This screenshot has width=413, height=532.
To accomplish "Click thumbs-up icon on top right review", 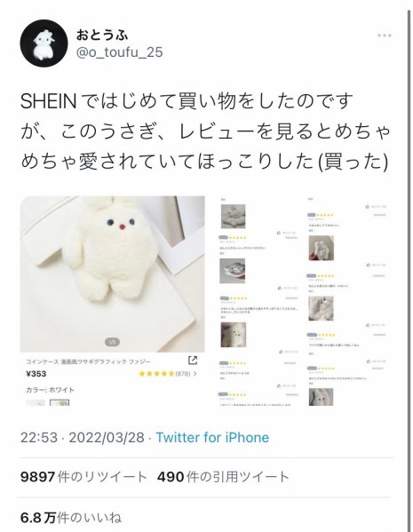I will point(368,207).
